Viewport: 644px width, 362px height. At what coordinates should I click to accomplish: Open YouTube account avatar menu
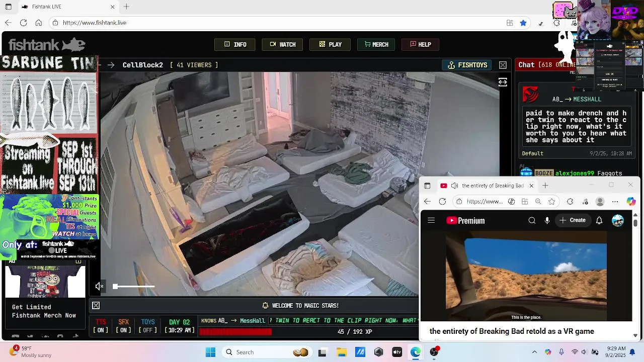point(618,220)
